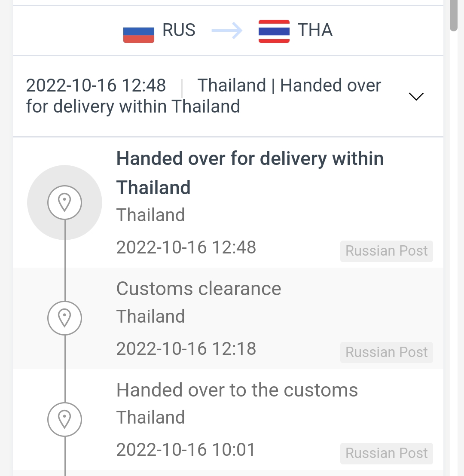Image resolution: width=464 pixels, height=476 pixels.
Task: Collapse the tracking summary with the chevron
Action: point(416,96)
